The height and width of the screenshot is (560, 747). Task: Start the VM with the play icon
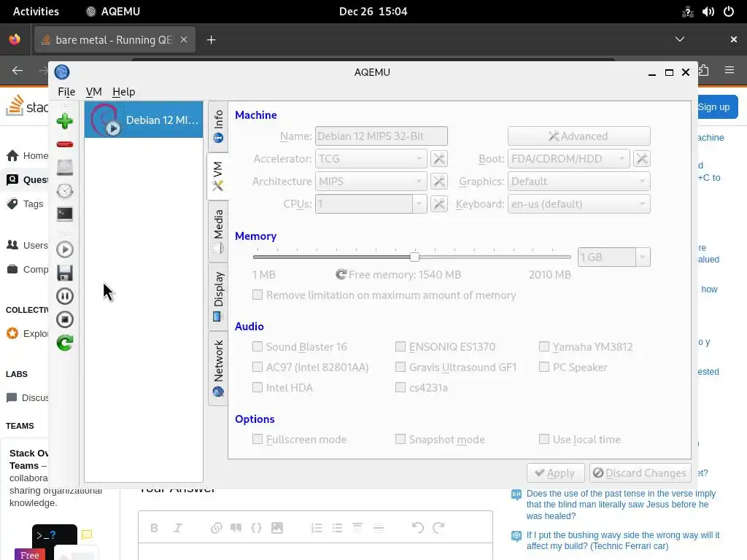(x=65, y=249)
